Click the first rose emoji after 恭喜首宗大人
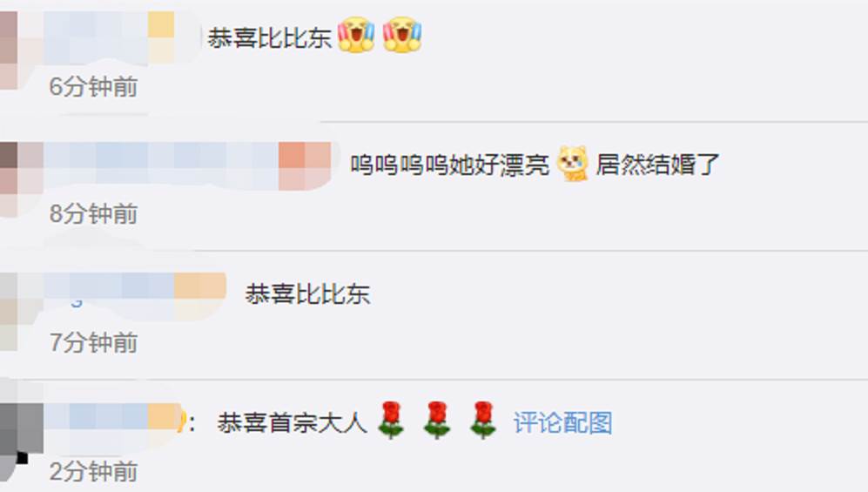This screenshot has width=868, height=492. pos(391,421)
